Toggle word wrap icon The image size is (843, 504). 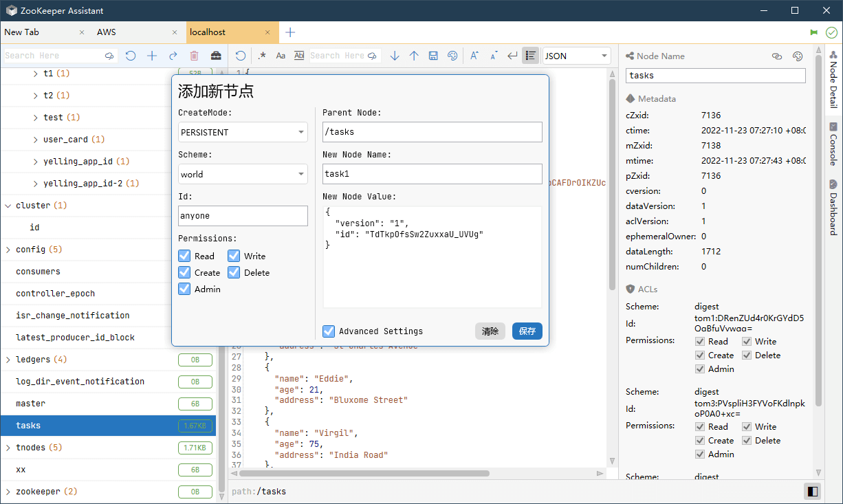tap(512, 56)
